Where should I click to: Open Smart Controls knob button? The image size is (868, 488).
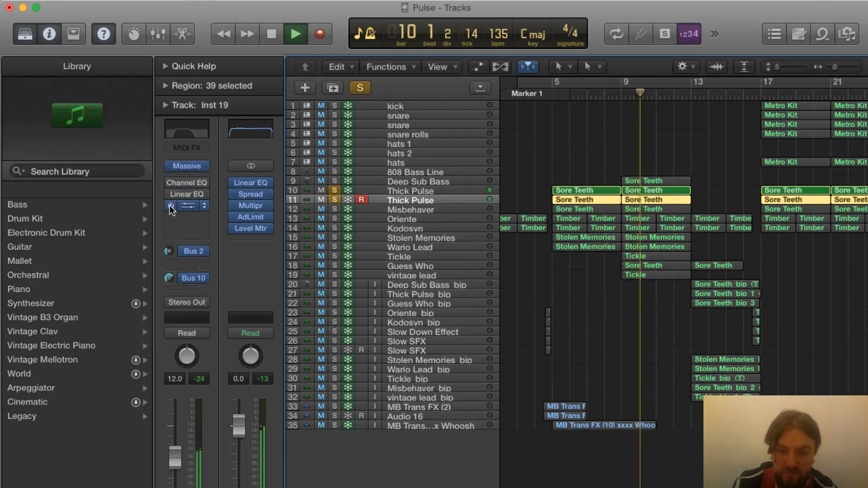(134, 34)
